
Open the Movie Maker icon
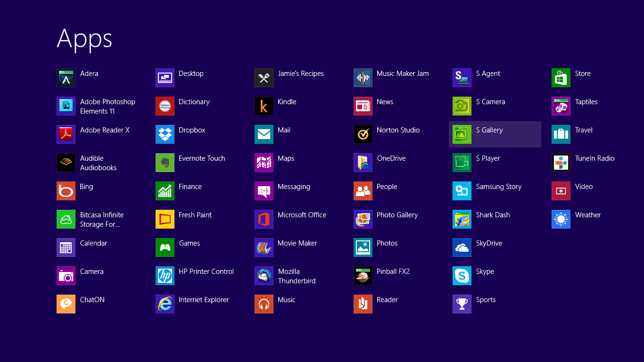pos(264,247)
